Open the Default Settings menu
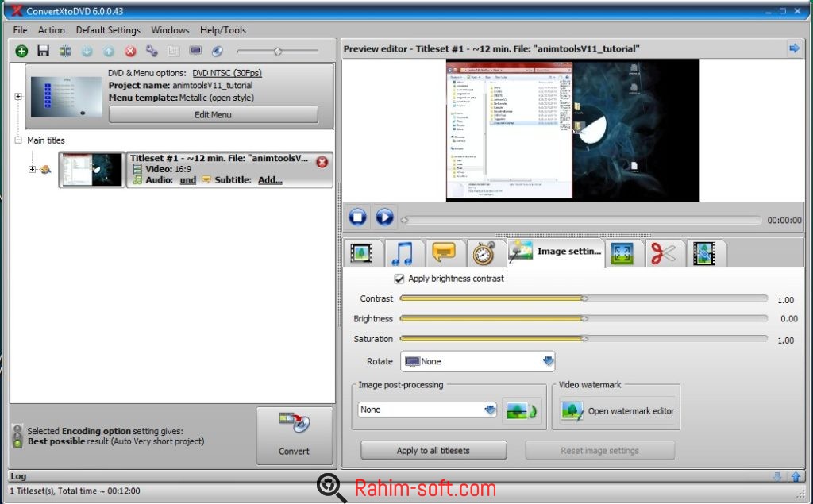The width and height of the screenshot is (813, 504). [x=108, y=30]
